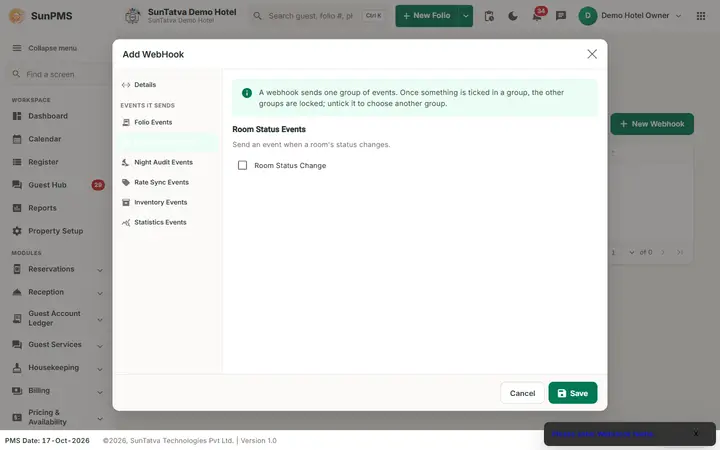This screenshot has height=450, width=720.
Task: Click the Room Status Events heading
Action: (269, 129)
